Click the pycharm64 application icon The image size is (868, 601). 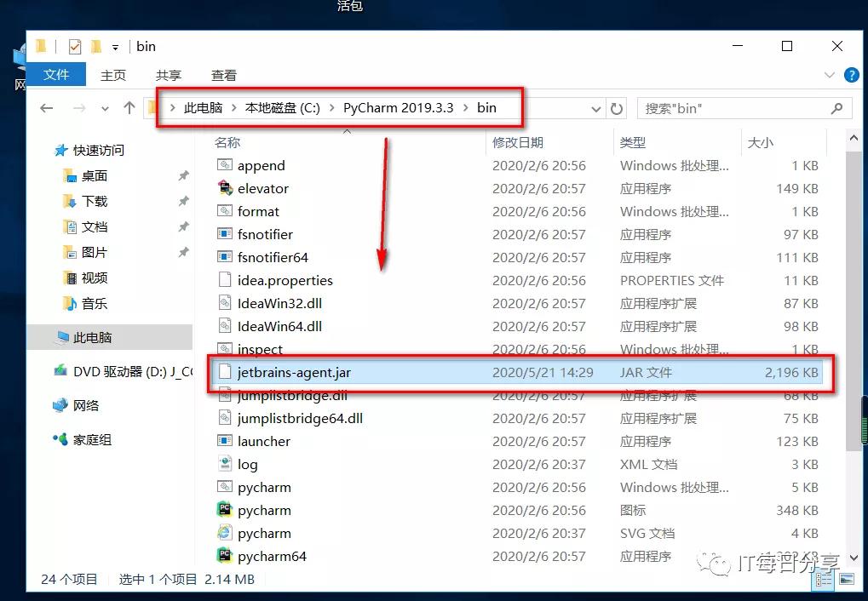click(224, 556)
